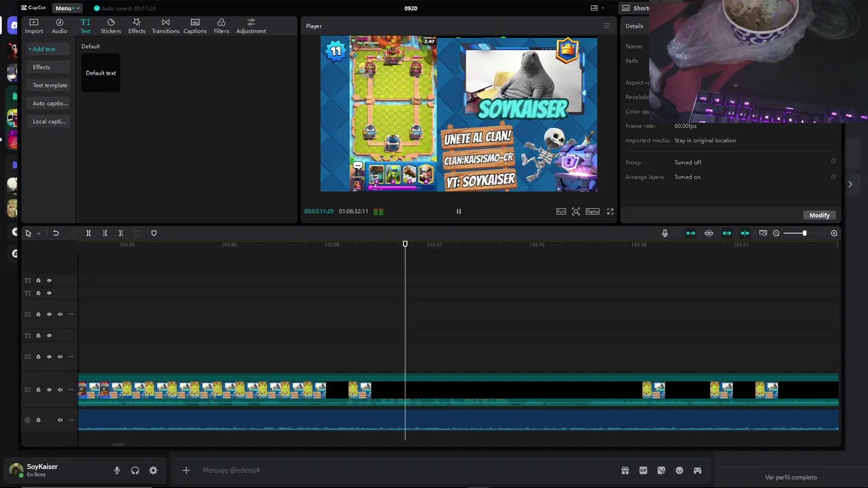Open the Effects tab in top toolbar
The height and width of the screenshot is (488, 868).
tap(136, 26)
